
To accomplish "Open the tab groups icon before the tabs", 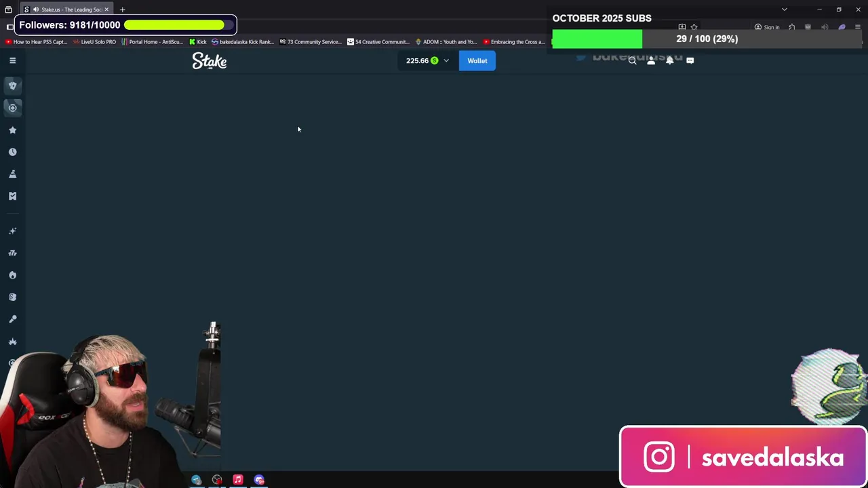I will [8, 9].
